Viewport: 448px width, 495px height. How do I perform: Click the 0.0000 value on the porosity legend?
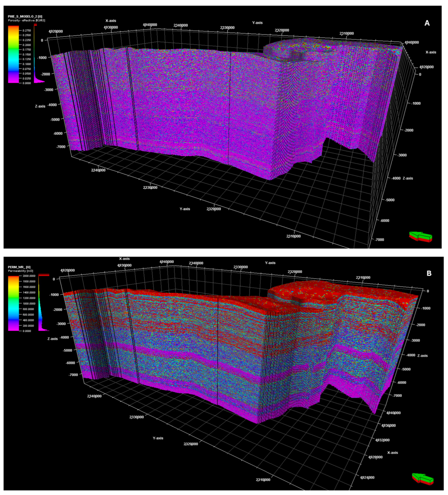(x=27, y=83)
